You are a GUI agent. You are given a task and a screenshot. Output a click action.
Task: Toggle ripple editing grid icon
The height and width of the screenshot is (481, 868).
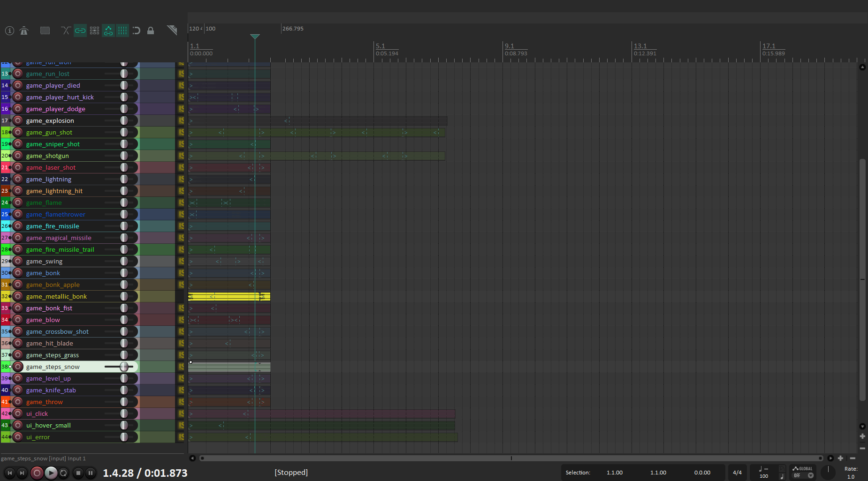point(94,31)
